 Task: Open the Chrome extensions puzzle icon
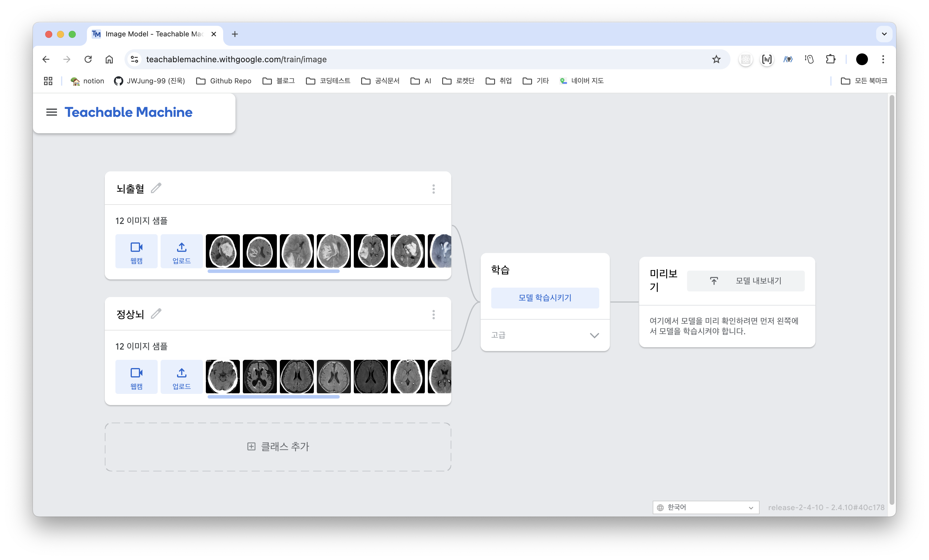tap(830, 59)
